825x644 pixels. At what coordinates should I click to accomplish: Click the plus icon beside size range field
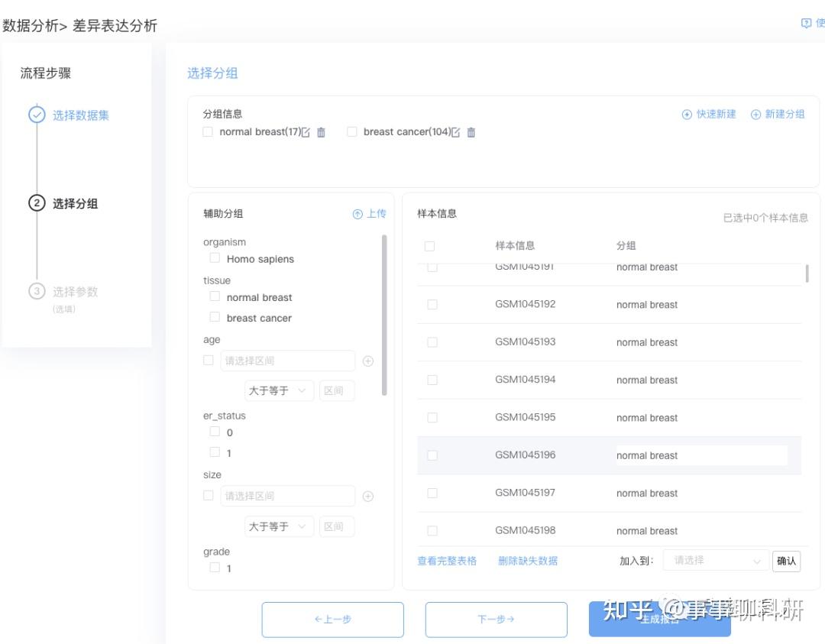(367, 497)
